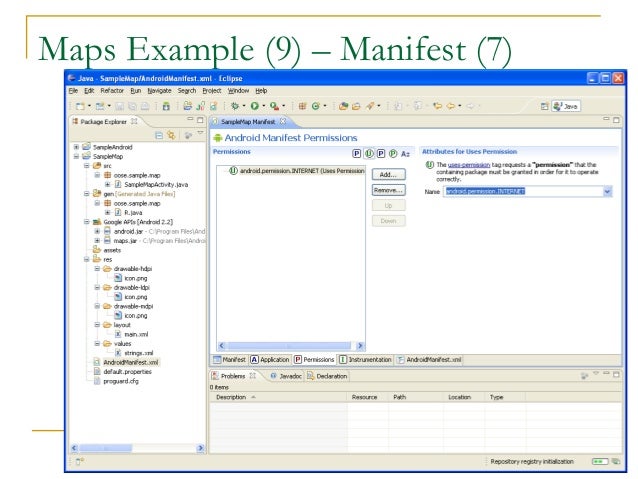This screenshot has width=638, height=479.
Task: Click the green Run button icon
Action: [x=255, y=106]
